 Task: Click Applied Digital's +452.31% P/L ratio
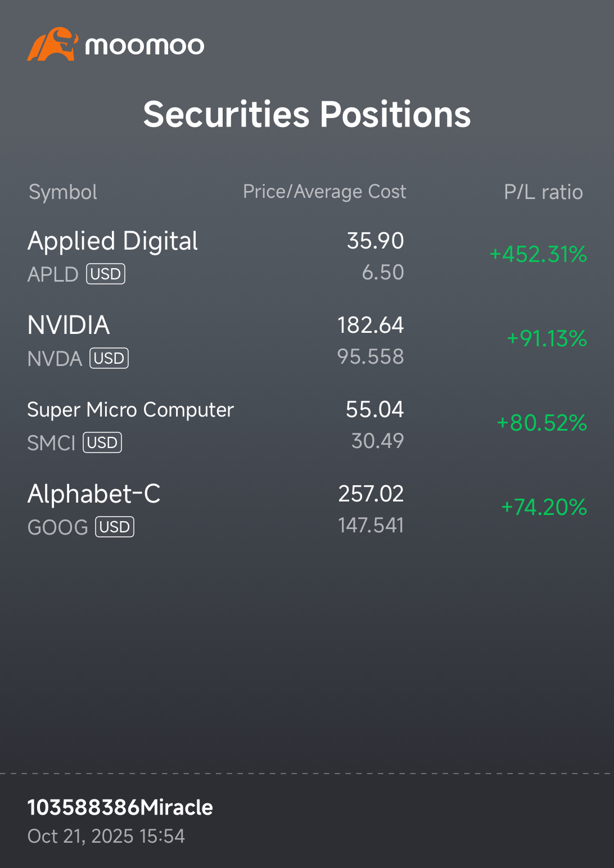click(538, 255)
